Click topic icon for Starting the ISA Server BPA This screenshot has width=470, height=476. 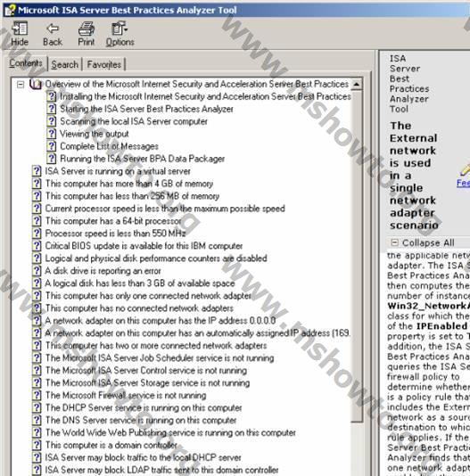pyautogui.click(x=52, y=109)
